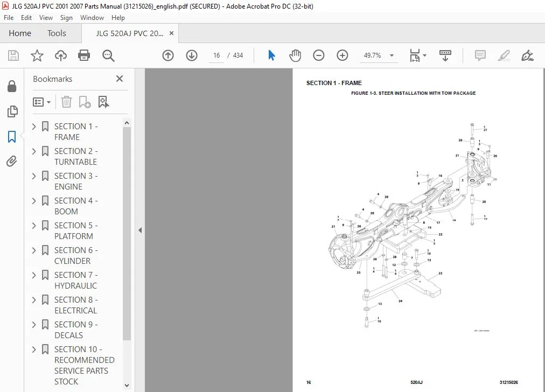Go to SECTION 5 - PLATFORM bookmark
The width and height of the screenshot is (545, 392).
[76, 231]
